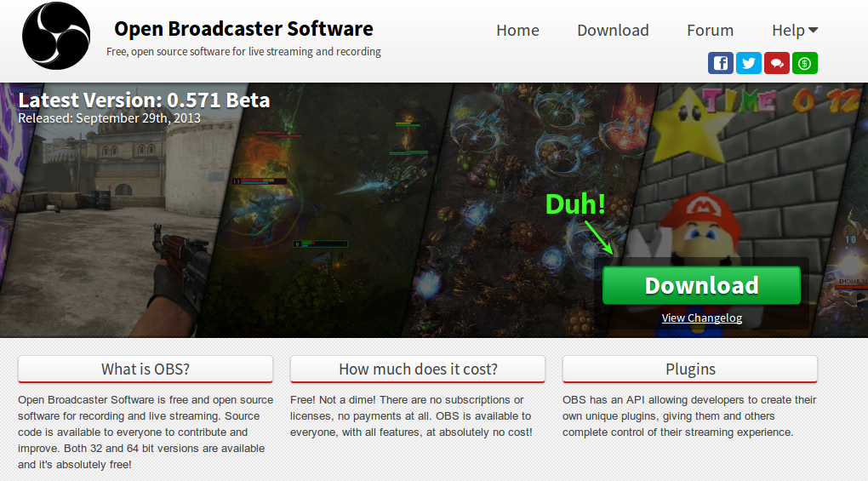Visit the Forum menu item
This screenshot has width=868, height=481.
(x=711, y=31)
